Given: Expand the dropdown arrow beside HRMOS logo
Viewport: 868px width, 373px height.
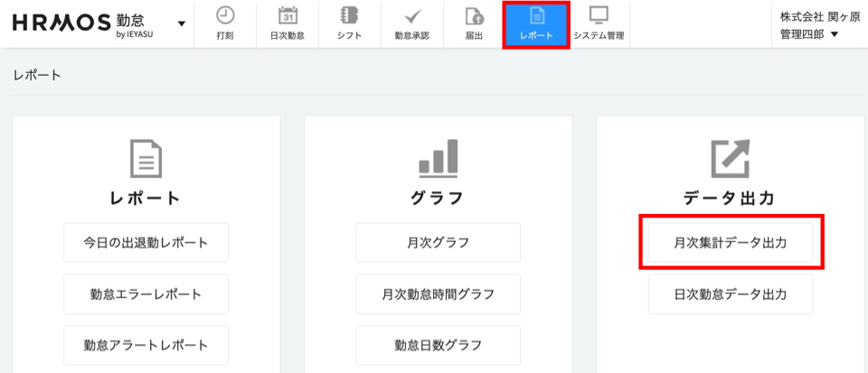Looking at the screenshot, I should [x=182, y=23].
